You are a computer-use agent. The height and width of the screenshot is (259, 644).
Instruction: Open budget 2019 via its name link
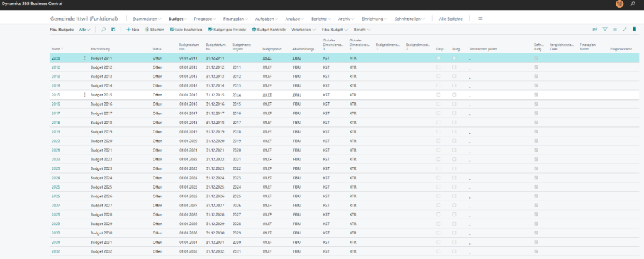click(55, 132)
